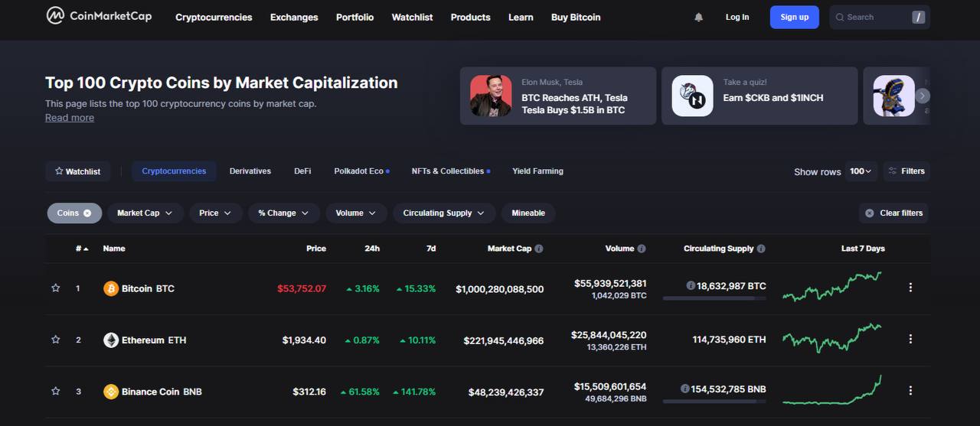
Task: Expand the Price filter dropdown
Action: click(216, 213)
